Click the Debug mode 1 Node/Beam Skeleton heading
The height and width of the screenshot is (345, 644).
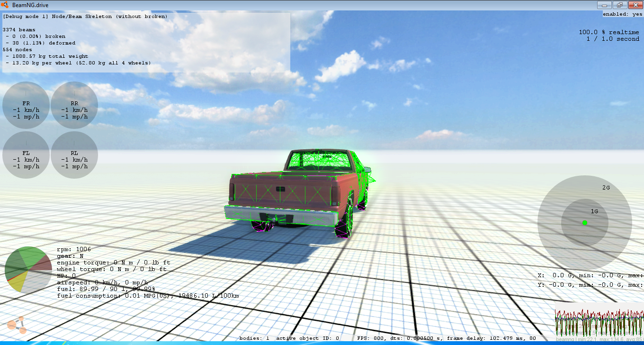(85, 16)
